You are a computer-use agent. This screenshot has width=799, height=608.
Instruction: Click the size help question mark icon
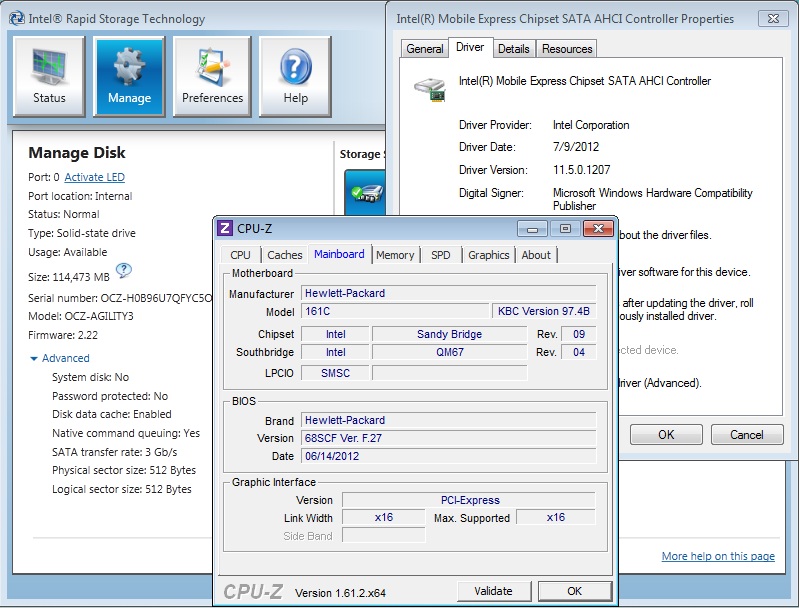124,270
